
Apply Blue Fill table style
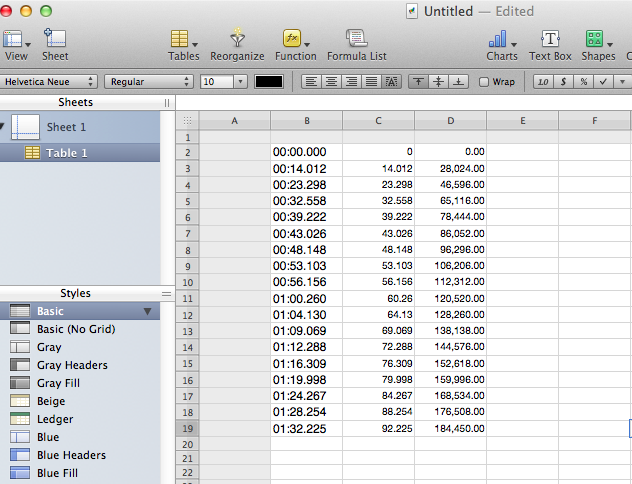[x=80, y=473]
